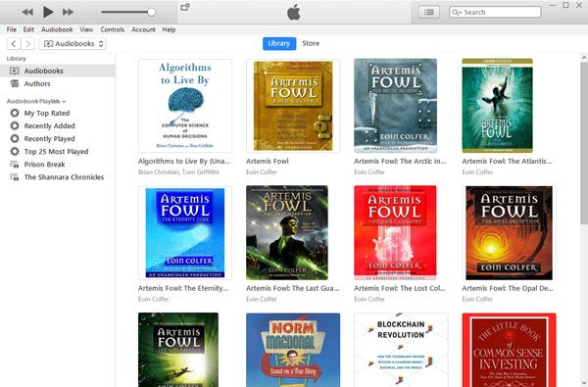Go forward with the right arrow button
This screenshot has height=387, width=588.
pos(28,43)
